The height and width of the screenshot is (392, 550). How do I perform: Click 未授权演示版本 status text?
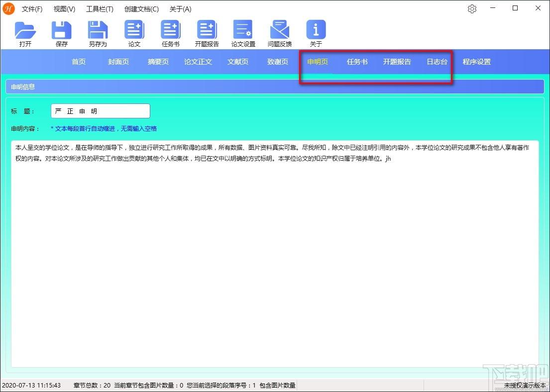525,386
